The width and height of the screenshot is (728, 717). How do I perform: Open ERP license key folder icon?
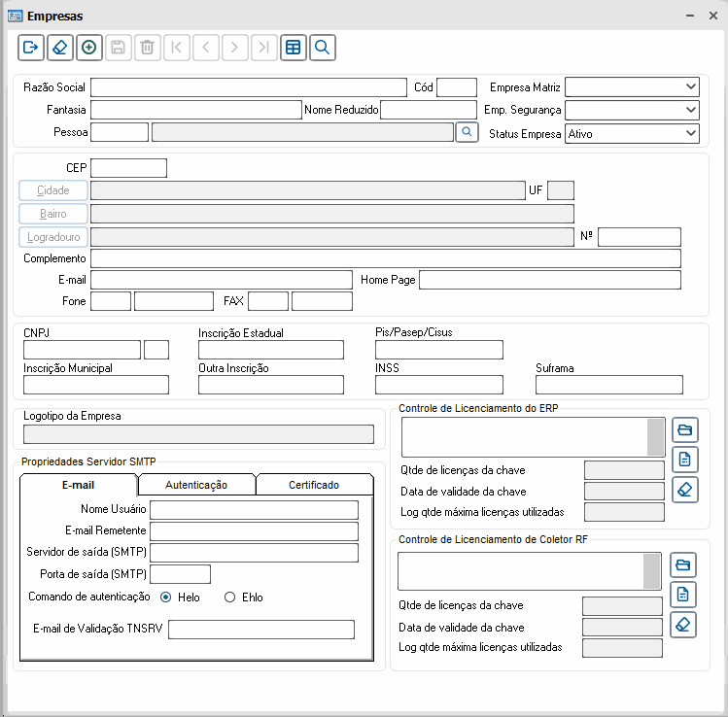[684, 429]
